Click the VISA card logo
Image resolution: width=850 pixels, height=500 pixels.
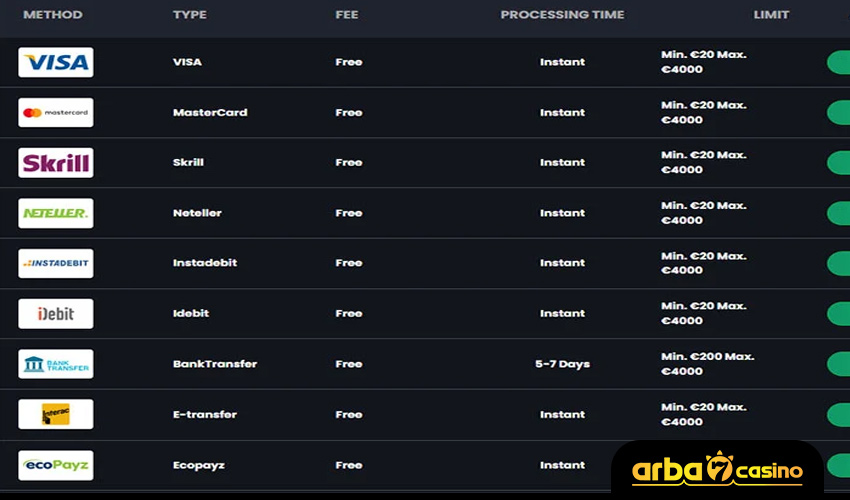pos(56,62)
